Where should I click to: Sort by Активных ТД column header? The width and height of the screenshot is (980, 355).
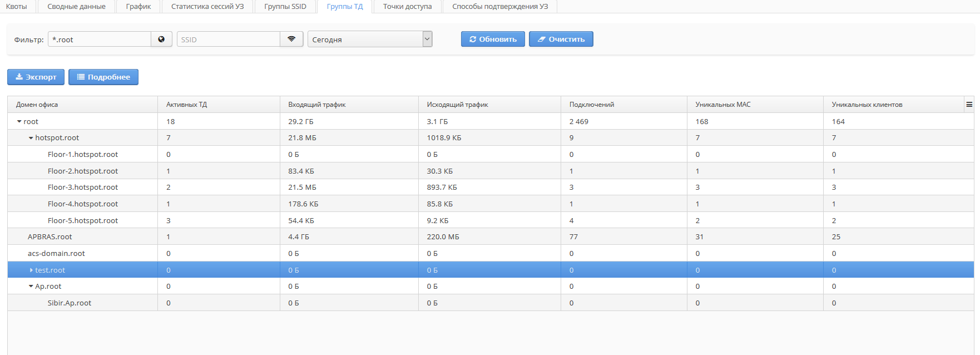point(219,105)
